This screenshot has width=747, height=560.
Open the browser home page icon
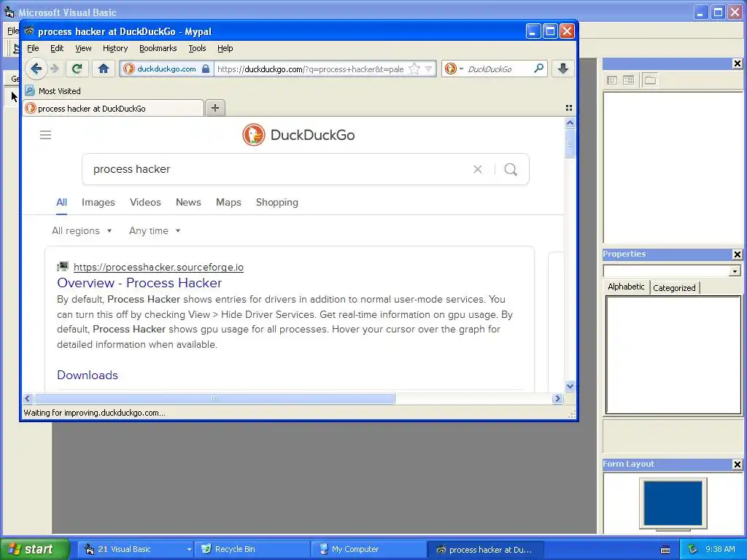[x=104, y=69]
